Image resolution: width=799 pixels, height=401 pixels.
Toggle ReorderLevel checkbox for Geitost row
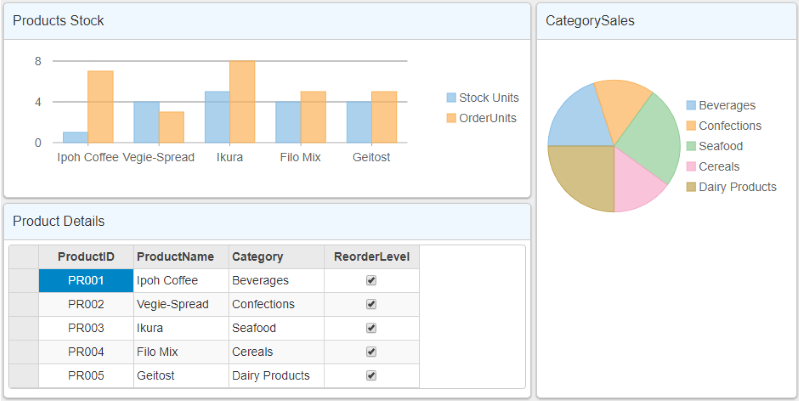pos(371,376)
